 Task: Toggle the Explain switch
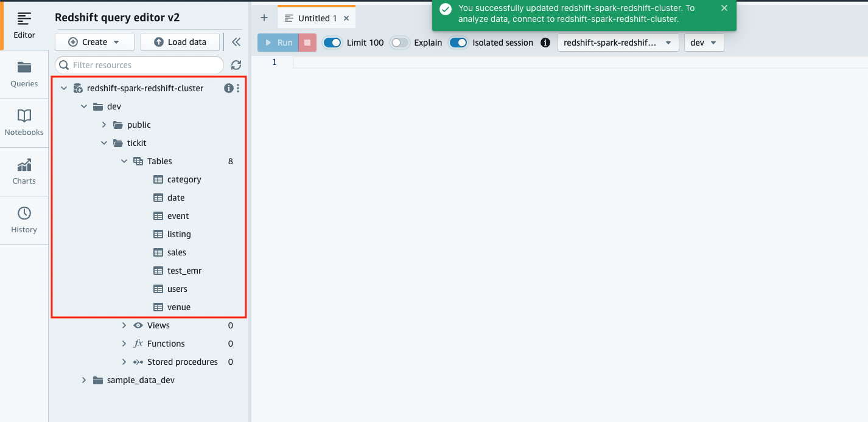[x=400, y=43]
